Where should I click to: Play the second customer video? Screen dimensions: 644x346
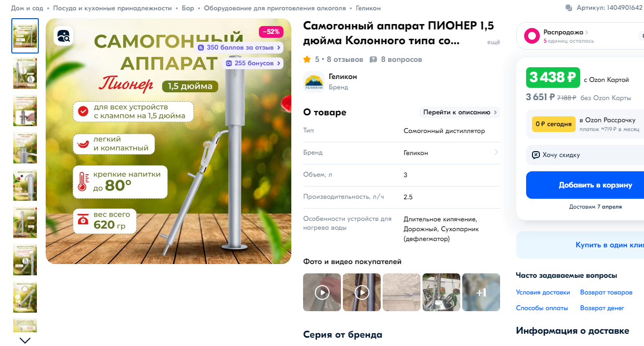(x=362, y=293)
